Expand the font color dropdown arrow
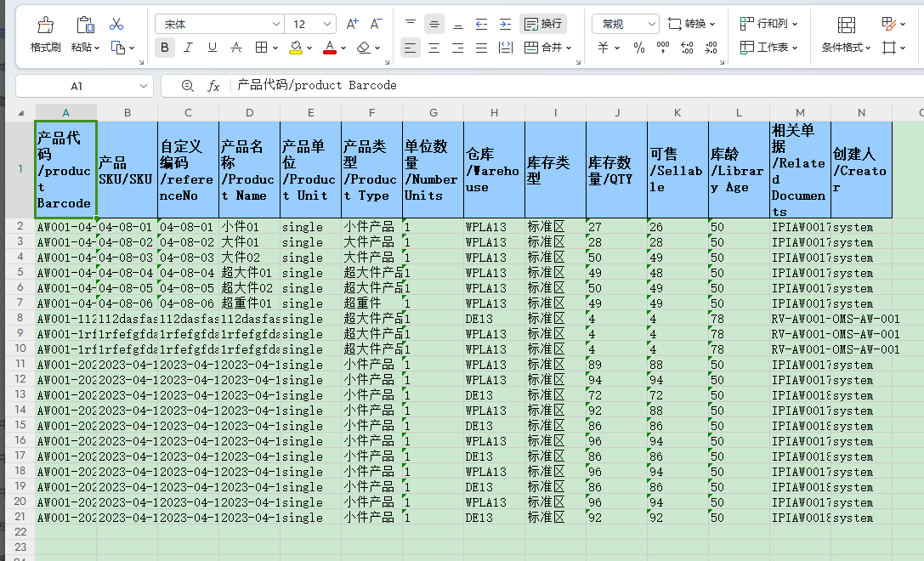The image size is (924, 561). click(x=343, y=48)
